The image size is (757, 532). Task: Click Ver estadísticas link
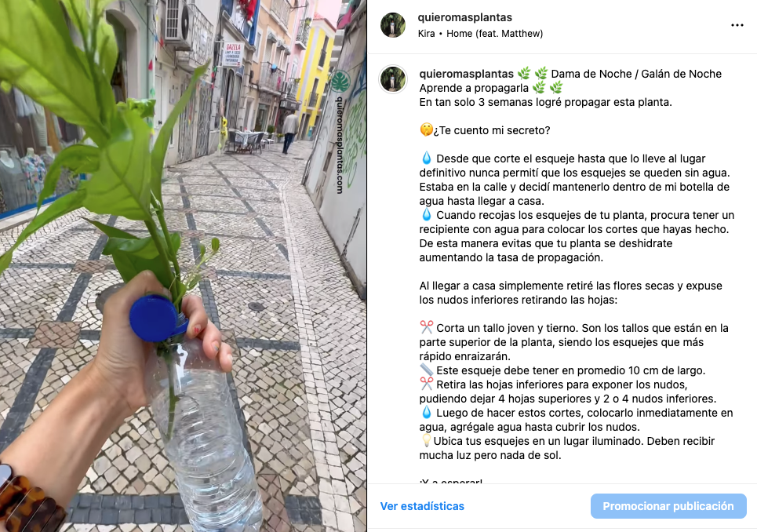422,506
